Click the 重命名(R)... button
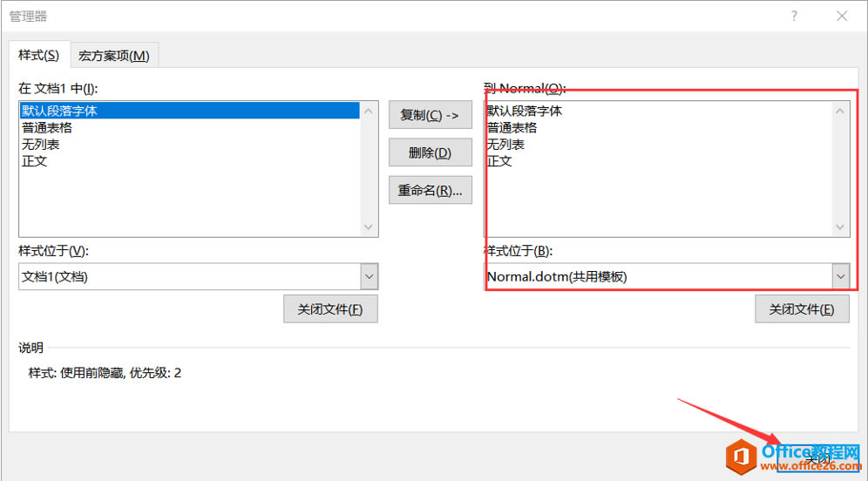This screenshot has height=481, width=868. [431, 191]
